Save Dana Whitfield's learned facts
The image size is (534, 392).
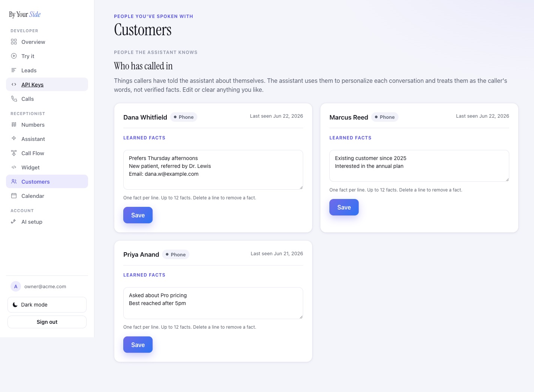(x=138, y=215)
